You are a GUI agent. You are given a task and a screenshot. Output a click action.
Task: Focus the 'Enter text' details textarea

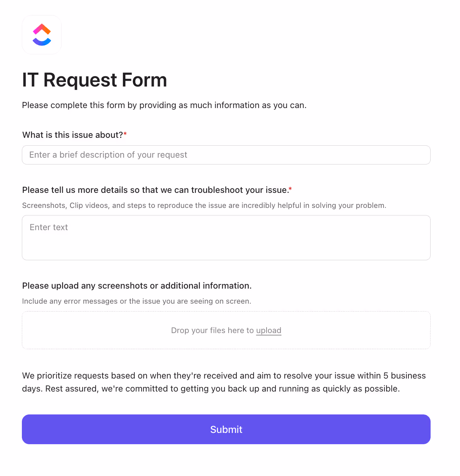226,237
